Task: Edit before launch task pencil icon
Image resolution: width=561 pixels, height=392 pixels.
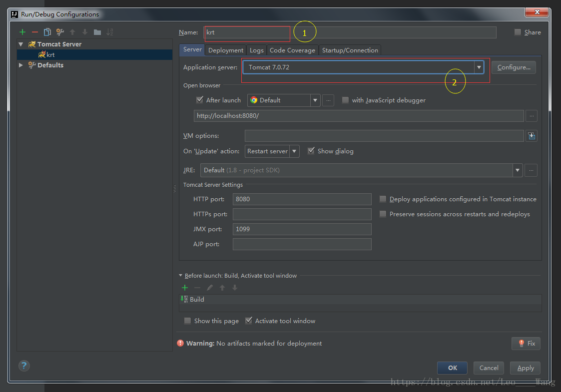Action: click(210, 288)
